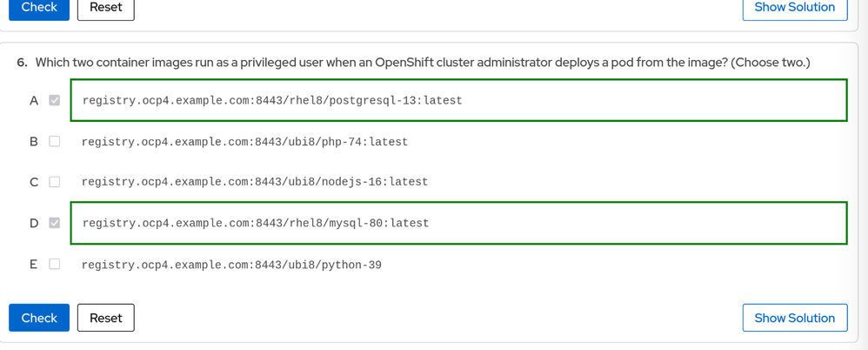The image size is (868, 350).
Task: Open the top Show Solution button
Action: [794, 7]
